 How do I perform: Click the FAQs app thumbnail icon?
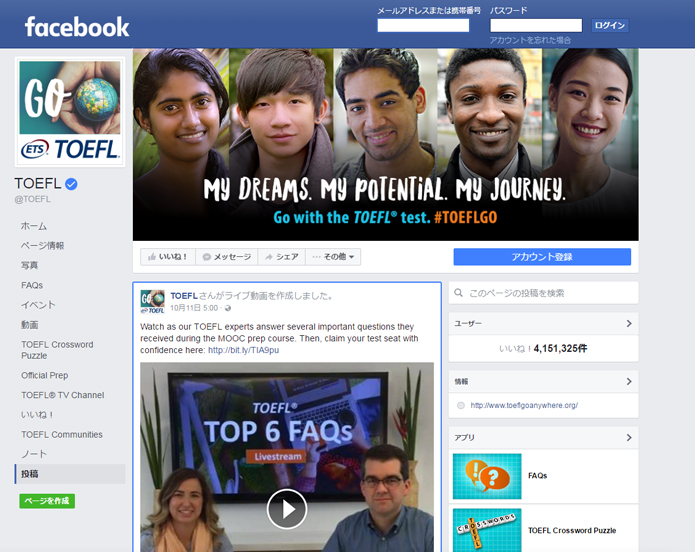pos(487,476)
